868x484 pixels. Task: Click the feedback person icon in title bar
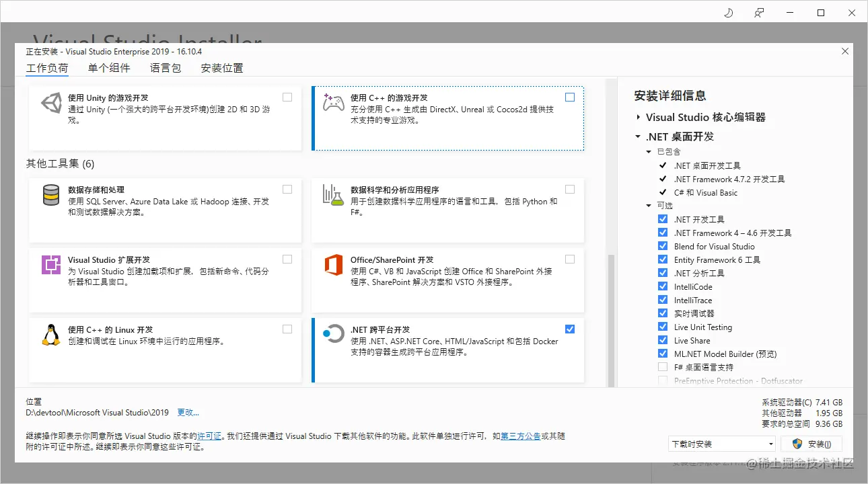click(x=759, y=13)
